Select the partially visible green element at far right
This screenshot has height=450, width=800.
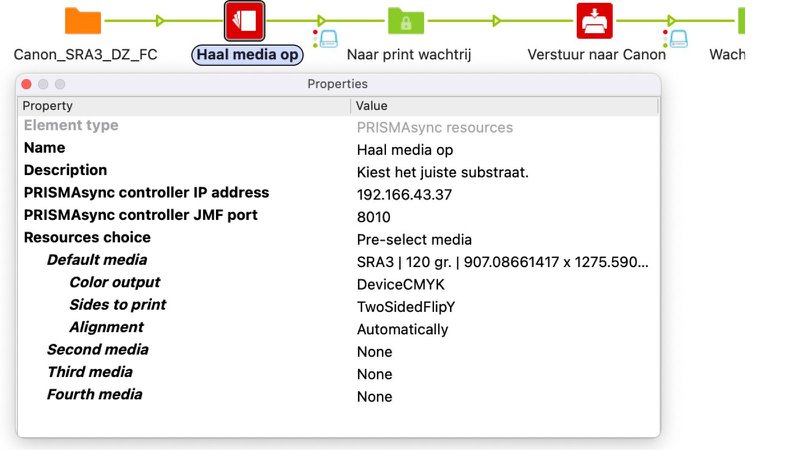click(741, 20)
